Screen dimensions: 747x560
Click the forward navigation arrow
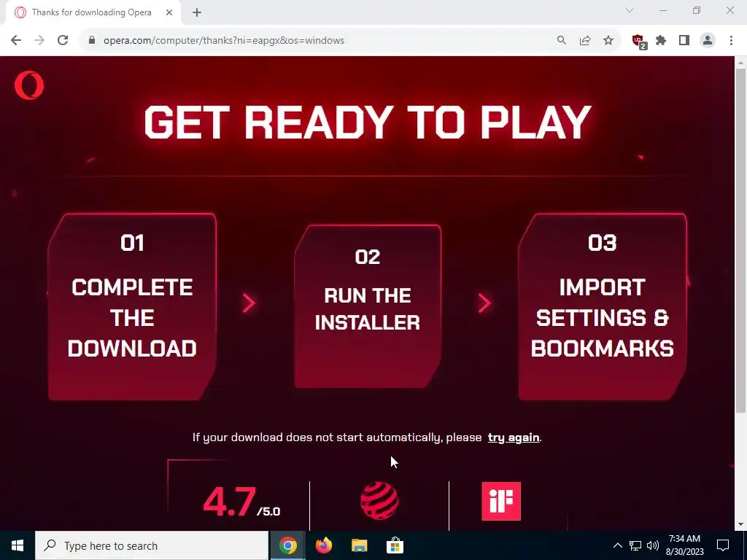[39, 41]
